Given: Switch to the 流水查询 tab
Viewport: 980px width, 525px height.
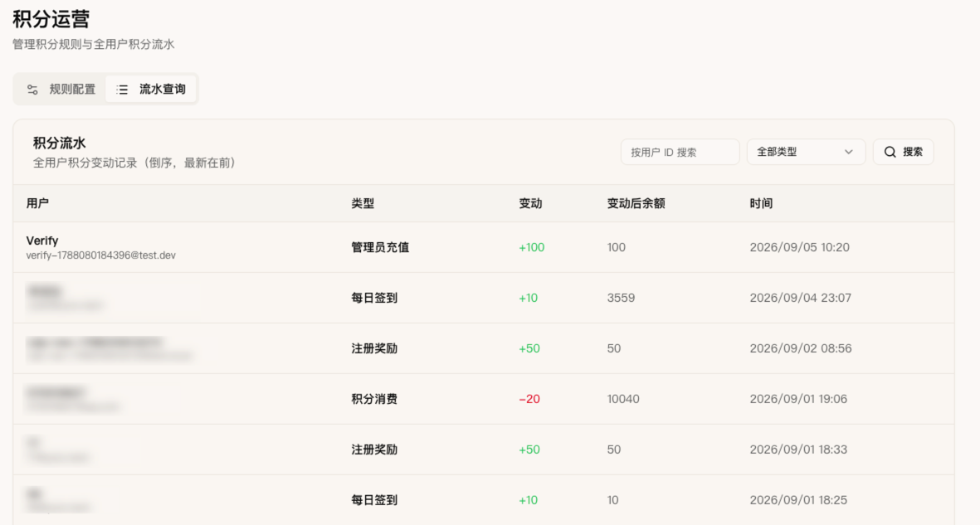Looking at the screenshot, I should coord(151,90).
